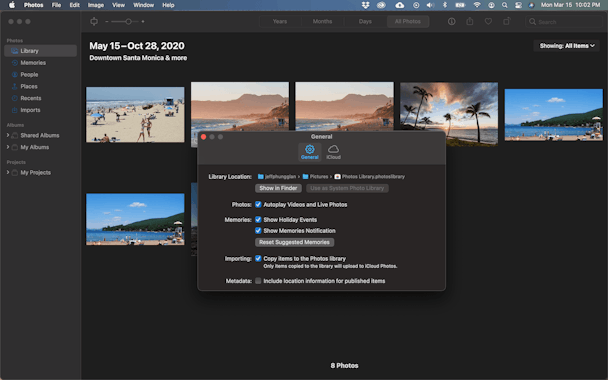
Task: Open Spotlight search in the menu bar
Action: 504,5
